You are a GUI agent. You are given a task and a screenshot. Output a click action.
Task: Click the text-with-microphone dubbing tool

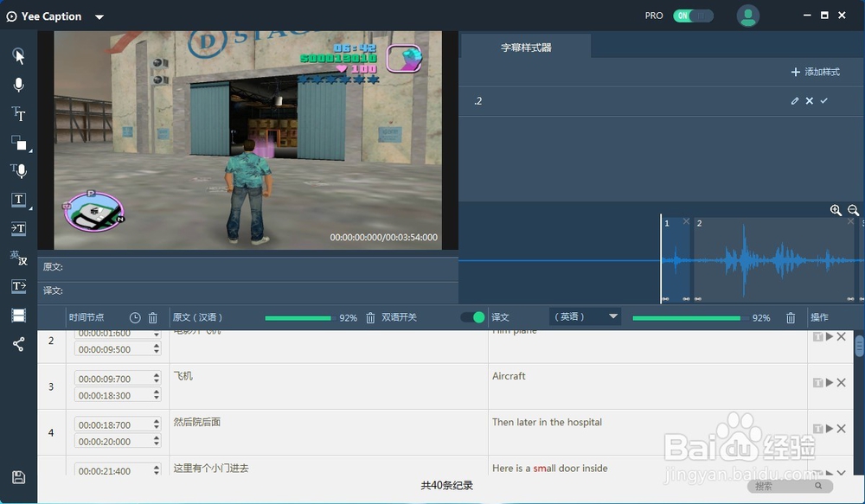tap(19, 170)
